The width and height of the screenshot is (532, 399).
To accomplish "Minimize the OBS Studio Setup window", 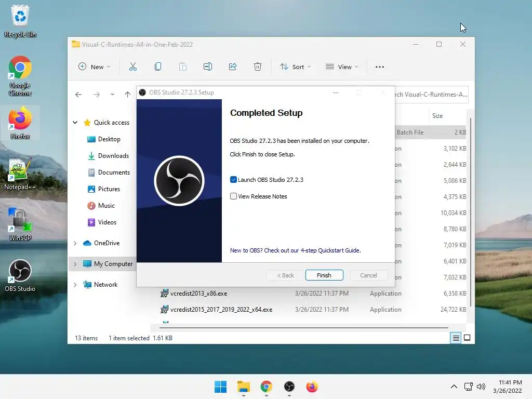I will (336, 92).
